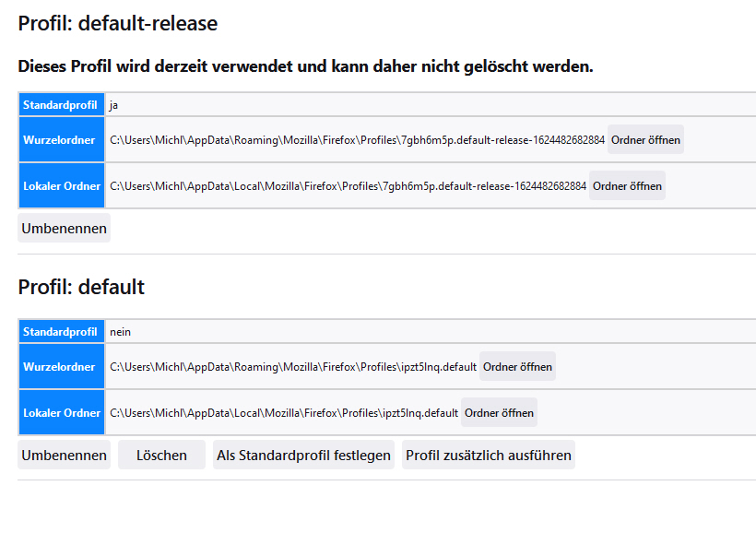The width and height of the screenshot is (756, 533).
Task: Click the default-release Local folder path text
Action: click(348, 186)
